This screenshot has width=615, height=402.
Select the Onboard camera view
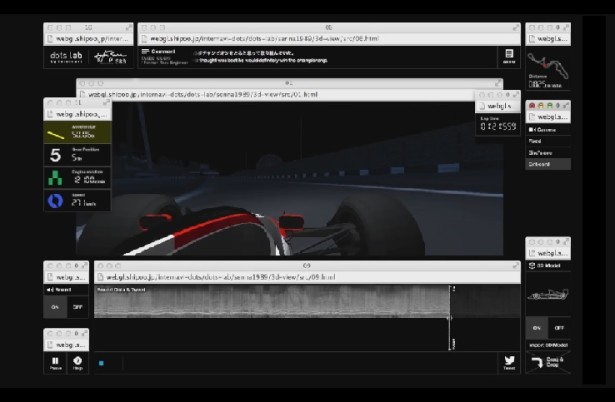pyautogui.click(x=548, y=164)
